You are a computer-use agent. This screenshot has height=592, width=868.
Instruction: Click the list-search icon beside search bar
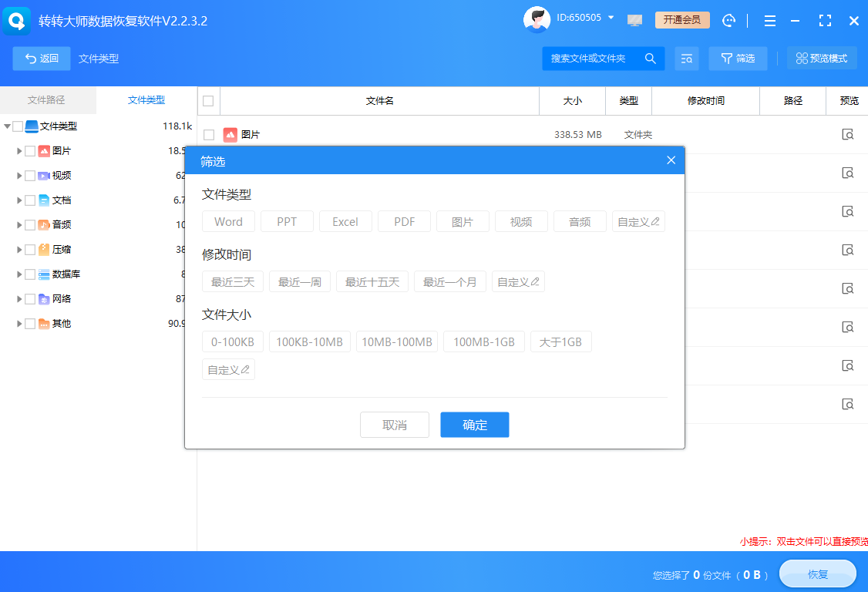tap(687, 58)
